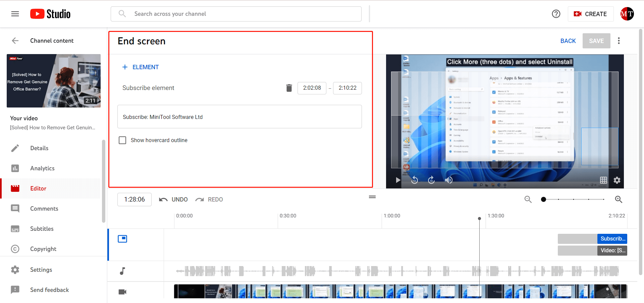The width and height of the screenshot is (644, 303).
Task: Open the hamburger navigation menu
Action: point(15,14)
